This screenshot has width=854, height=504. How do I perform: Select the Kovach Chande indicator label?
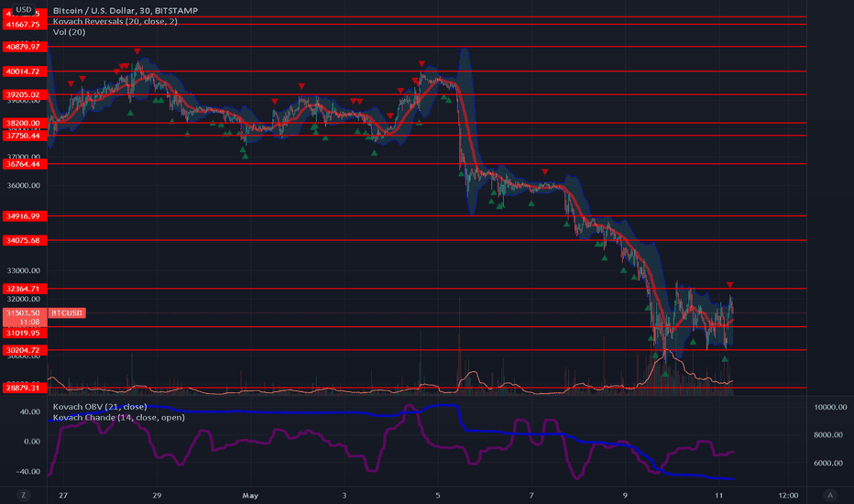pos(119,417)
